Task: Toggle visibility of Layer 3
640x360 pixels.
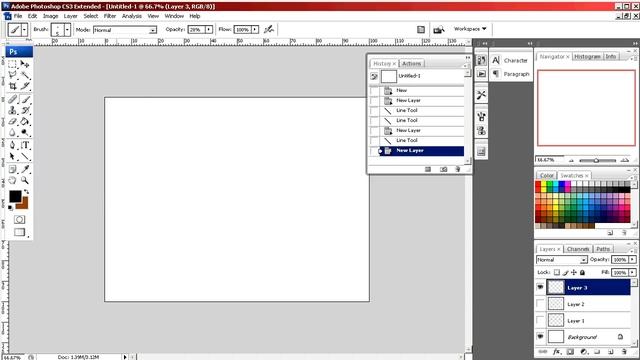Action: (540, 287)
